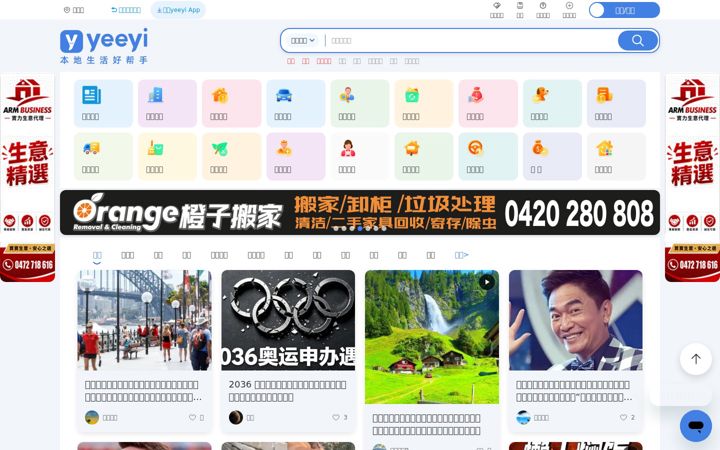Open the Sydney Harbour Bridge article thumbnail

(x=144, y=320)
